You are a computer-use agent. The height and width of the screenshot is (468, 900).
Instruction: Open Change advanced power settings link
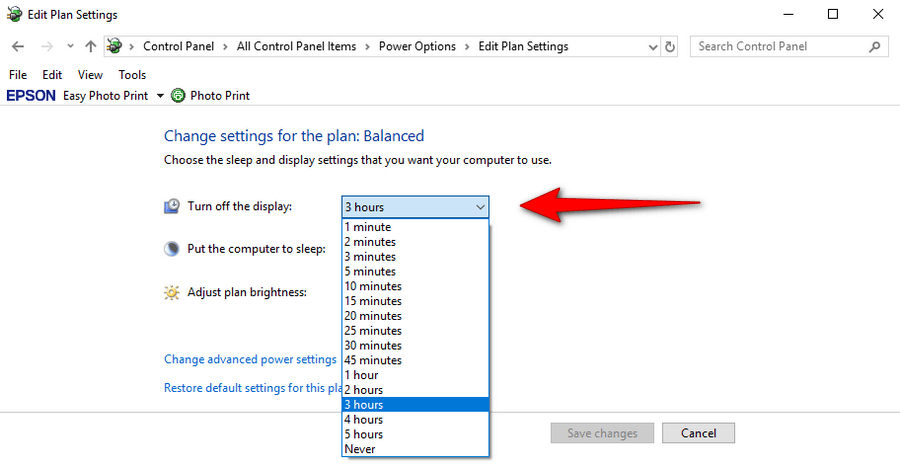tap(250, 359)
